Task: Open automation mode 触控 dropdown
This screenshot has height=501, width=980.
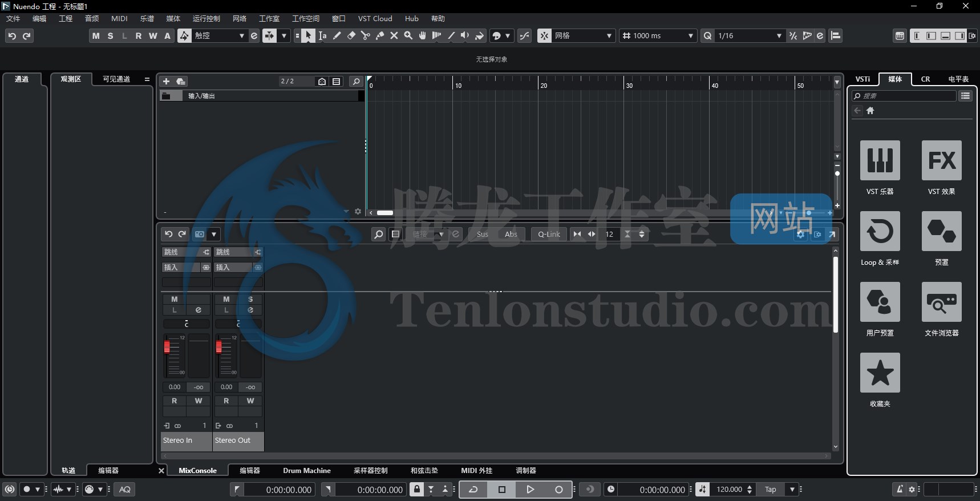Action: coord(220,35)
